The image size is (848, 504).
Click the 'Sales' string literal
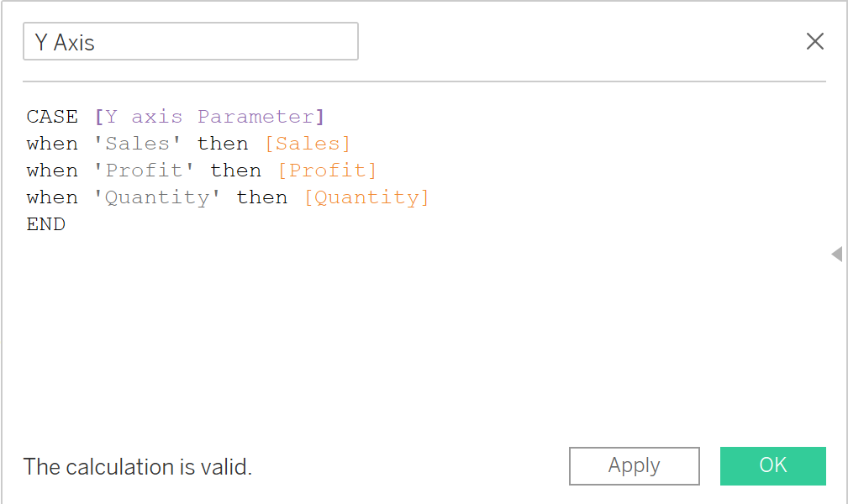click(139, 144)
